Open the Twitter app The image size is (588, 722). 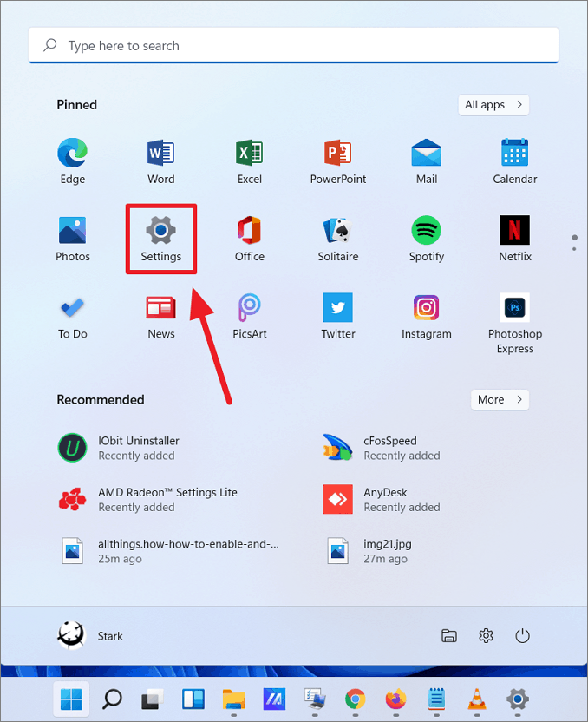click(x=337, y=316)
